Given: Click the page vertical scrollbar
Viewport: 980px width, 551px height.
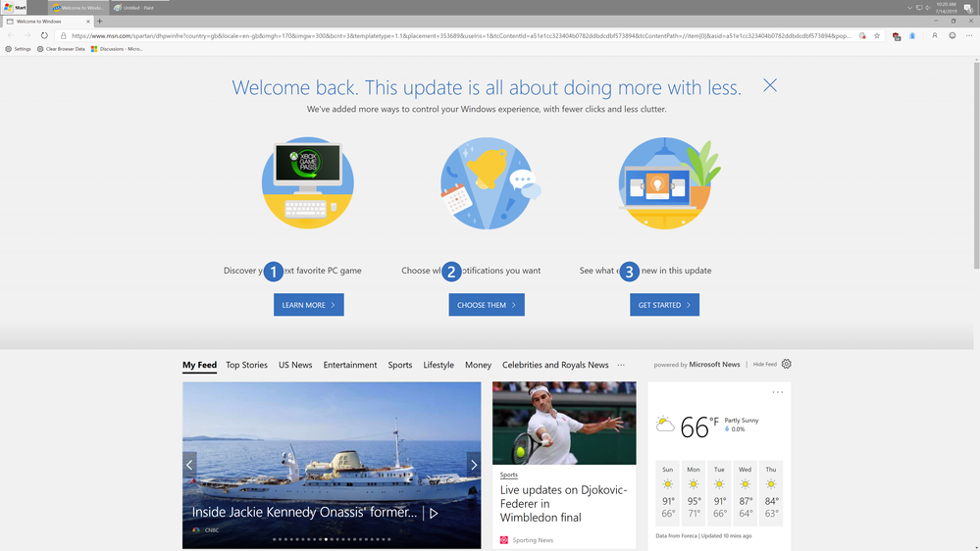Looking at the screenshot, I should 976,166.
